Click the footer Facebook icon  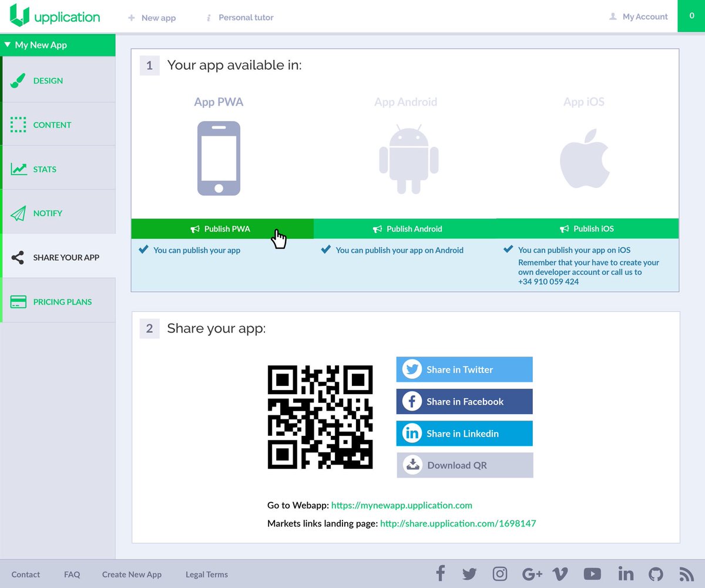click(x=440, y=573)
